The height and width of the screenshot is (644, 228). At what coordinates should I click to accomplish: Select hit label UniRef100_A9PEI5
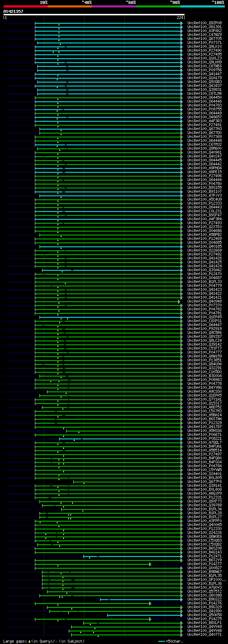(x=204, y=172)
